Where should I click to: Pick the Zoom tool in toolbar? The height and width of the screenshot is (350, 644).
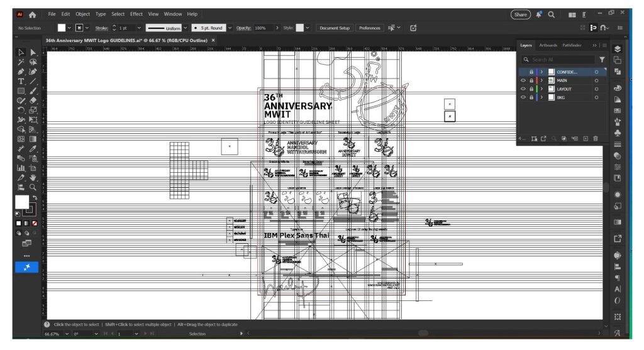tap(33, 187)
